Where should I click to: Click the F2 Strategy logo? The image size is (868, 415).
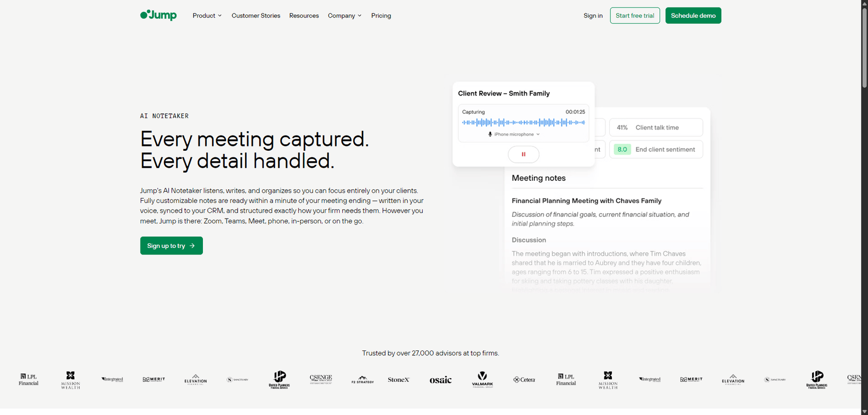point(362,379)
